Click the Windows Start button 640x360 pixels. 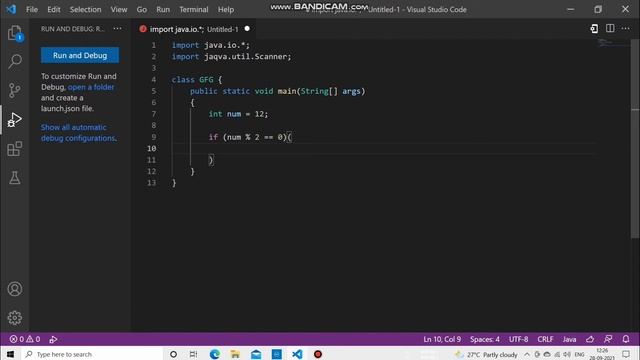click(10, 354)
